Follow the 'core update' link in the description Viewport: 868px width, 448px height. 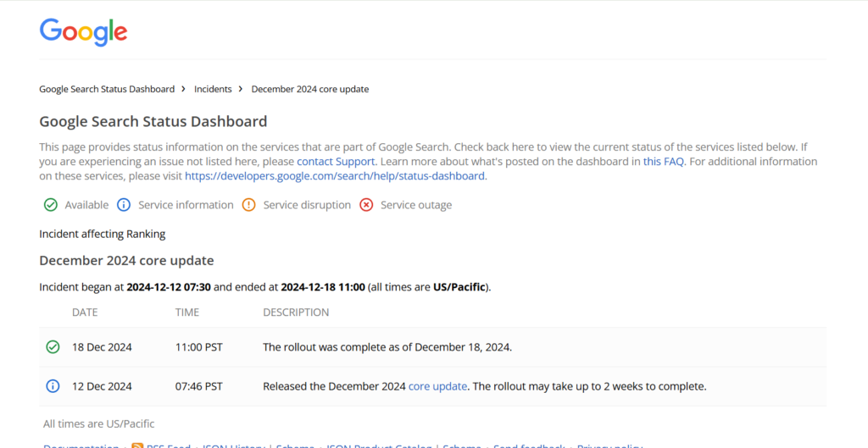pos(437,386)
